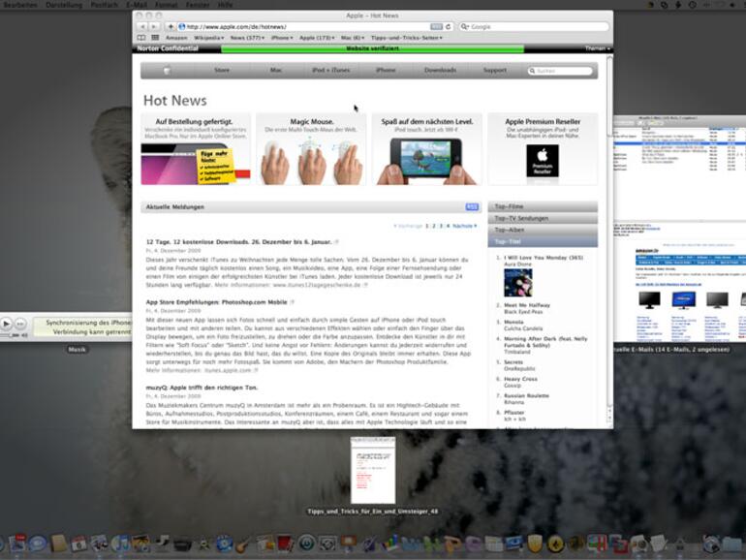Open the Darstellung menu in menu bar
Image resolution: width=746 pixels, height=560 pixels.
coord(64,5)
